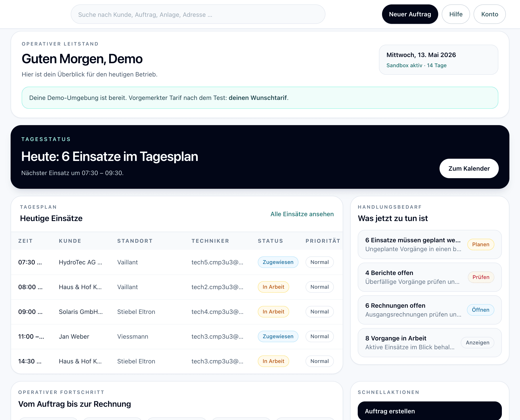Open the Alle Einsätze ansehen link

click(302, 214)
